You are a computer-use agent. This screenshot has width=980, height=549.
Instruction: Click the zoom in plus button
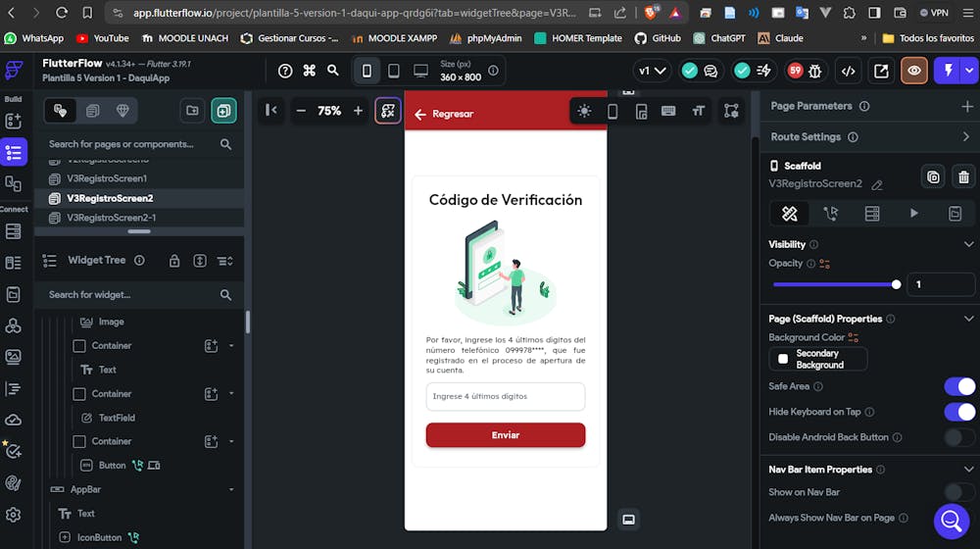(x=358, y=111)
